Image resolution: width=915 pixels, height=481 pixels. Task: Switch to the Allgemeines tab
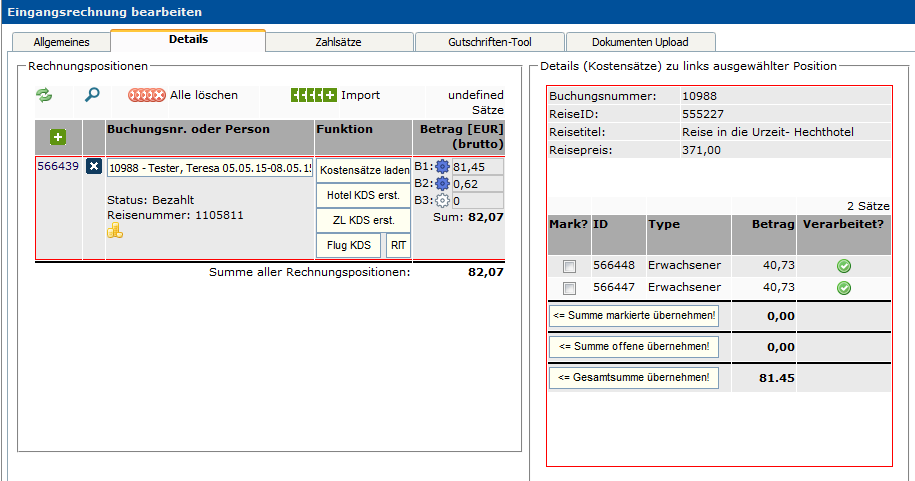[62, 42]
